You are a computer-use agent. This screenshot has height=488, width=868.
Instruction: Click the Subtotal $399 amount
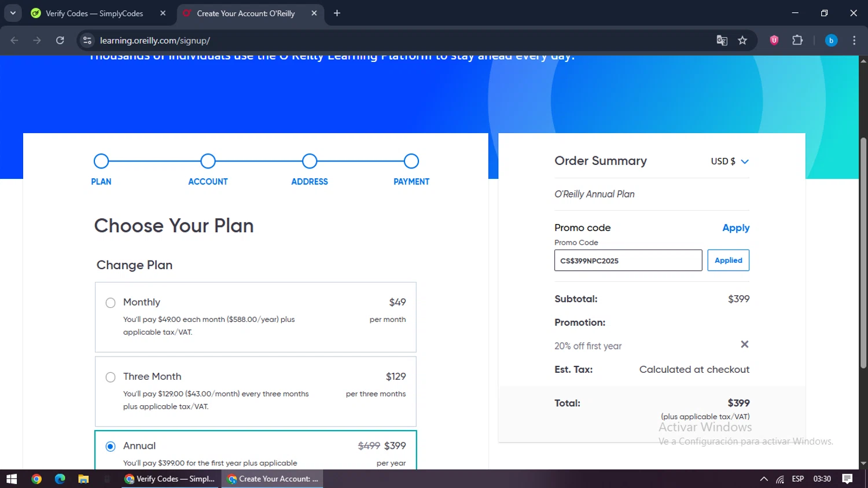click(739, 299)
